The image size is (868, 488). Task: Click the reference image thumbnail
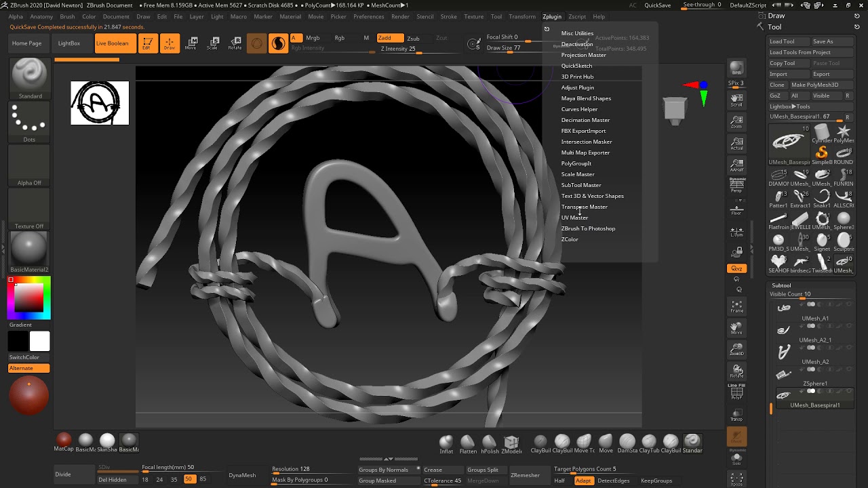click(100, 103)
